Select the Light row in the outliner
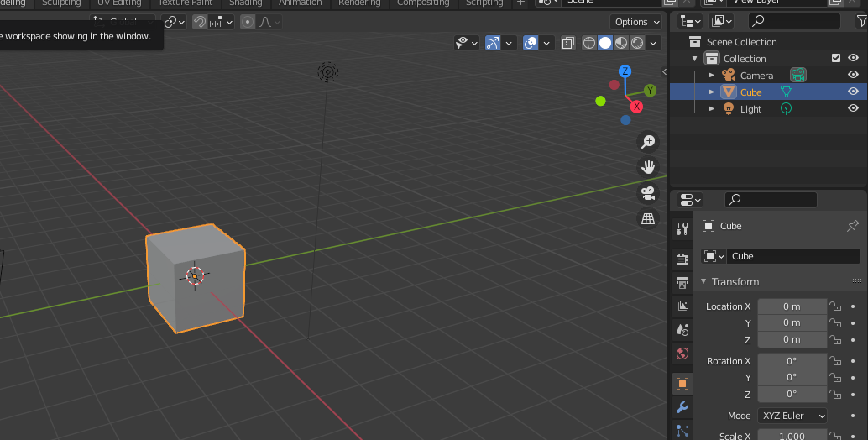This screenshot has width=868, height=440. [x=768, y=109]
